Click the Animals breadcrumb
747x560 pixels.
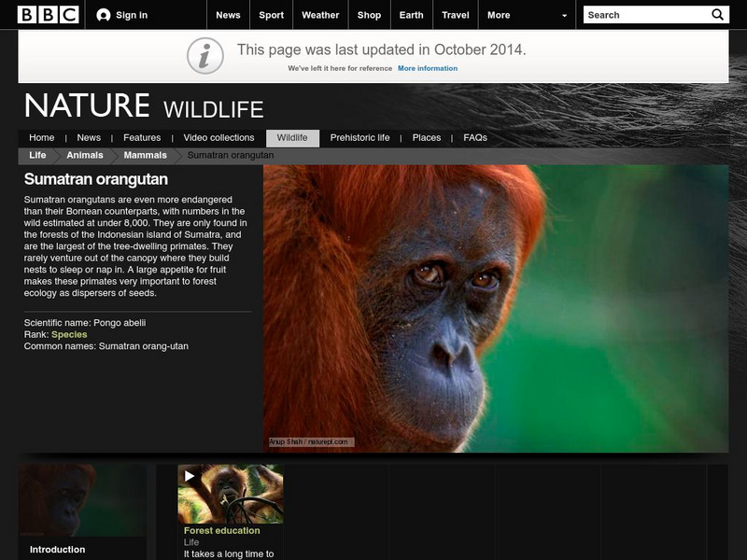pyautogui.click(x=85, y=155)
